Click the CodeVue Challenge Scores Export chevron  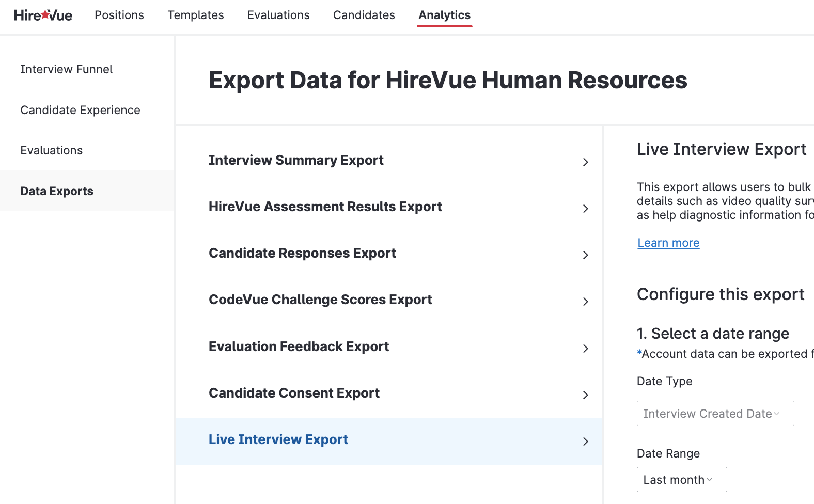tap(585, 302)
